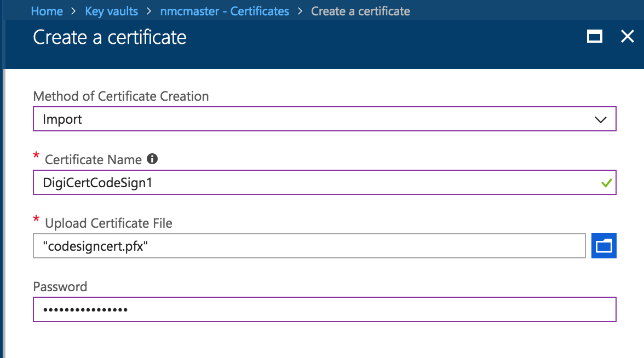
Task: Click the Create a certificate blade title
Action: (x=110, y=37)
